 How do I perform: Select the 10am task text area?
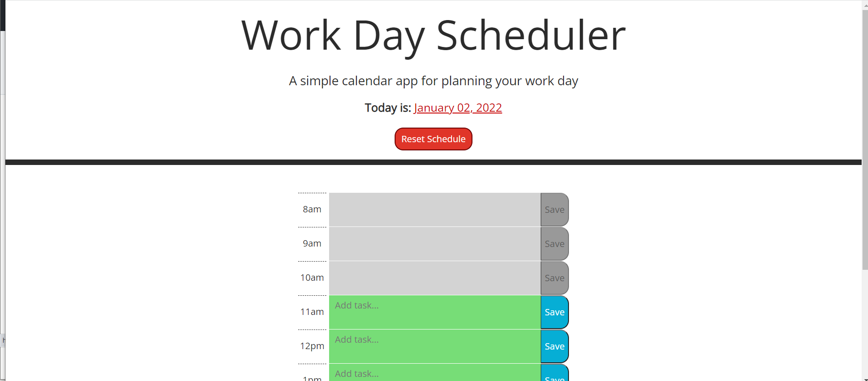[432, 278]
